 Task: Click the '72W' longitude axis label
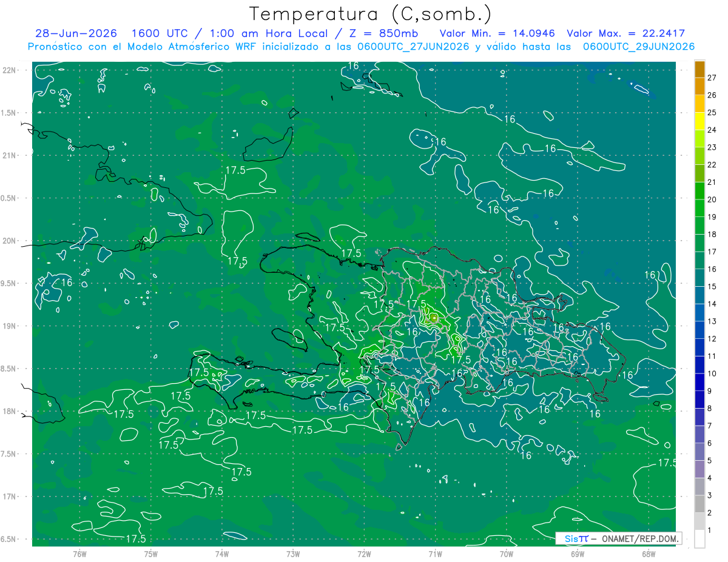364,554
